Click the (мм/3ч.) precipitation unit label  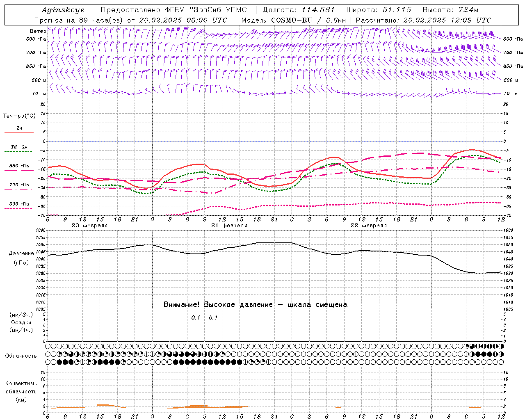coord(21,315)
